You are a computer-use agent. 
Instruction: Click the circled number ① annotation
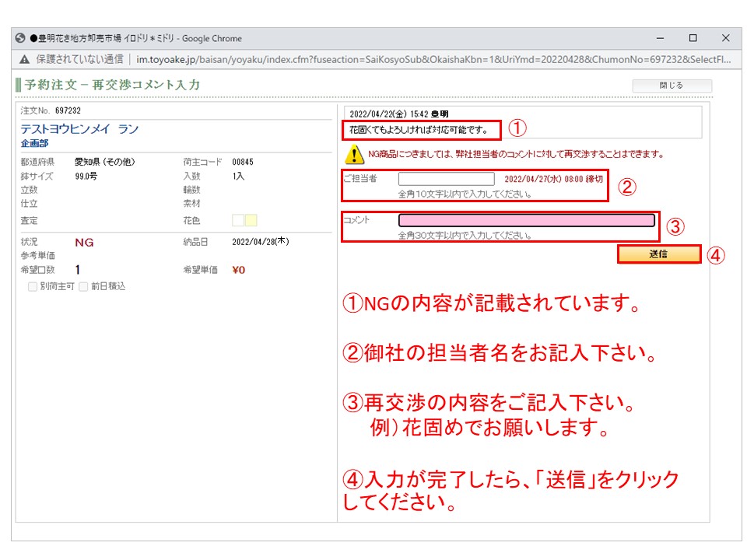point(518,128)
